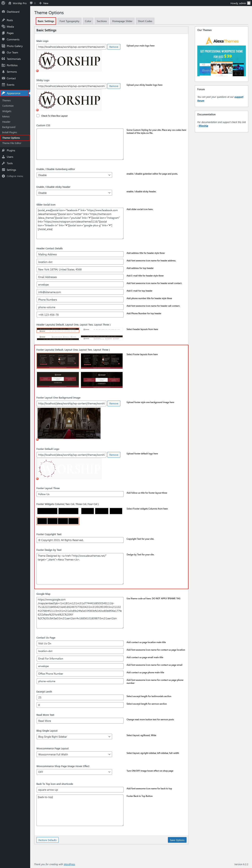The width and height of the screenshot is (252, 868).
Task: Switch to the Font Typography tab
Action: click(x=69, y=21)
